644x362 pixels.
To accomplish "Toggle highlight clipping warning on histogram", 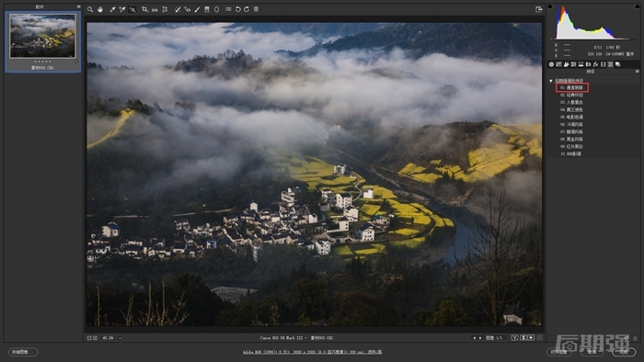I will pos(637,6).
